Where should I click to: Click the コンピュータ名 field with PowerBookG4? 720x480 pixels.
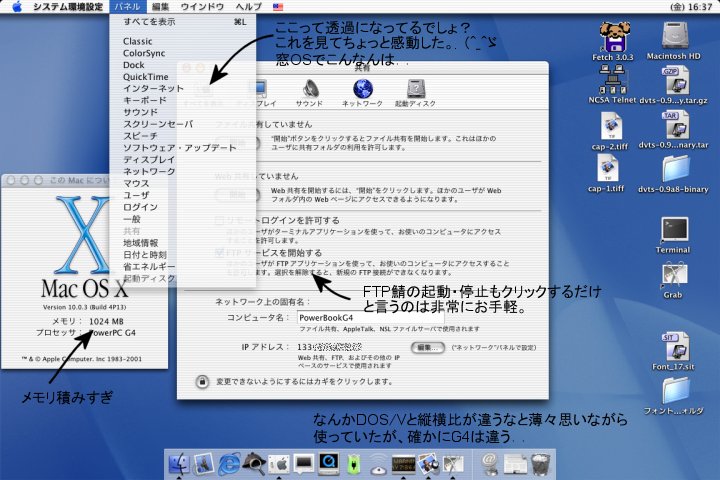coord(371,318)
